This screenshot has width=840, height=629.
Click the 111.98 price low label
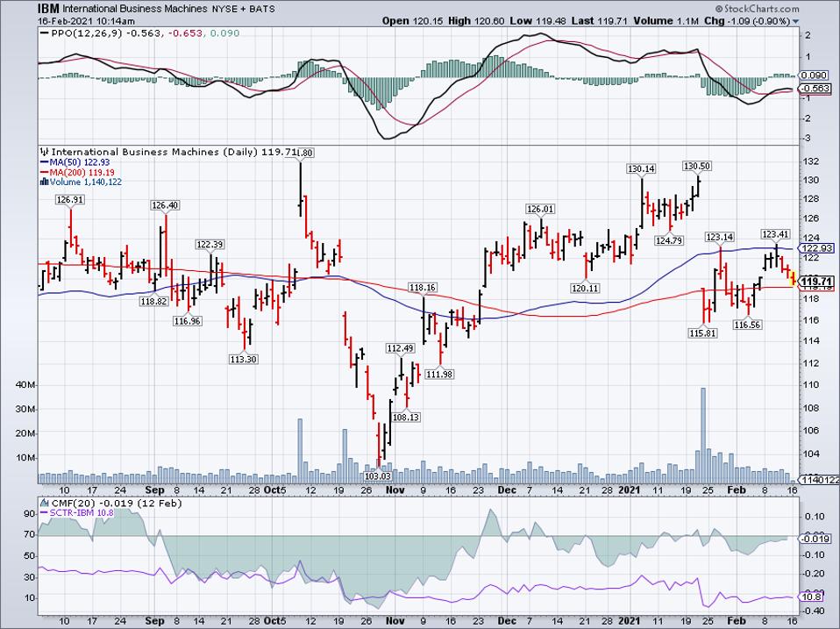tap(439, 374)
